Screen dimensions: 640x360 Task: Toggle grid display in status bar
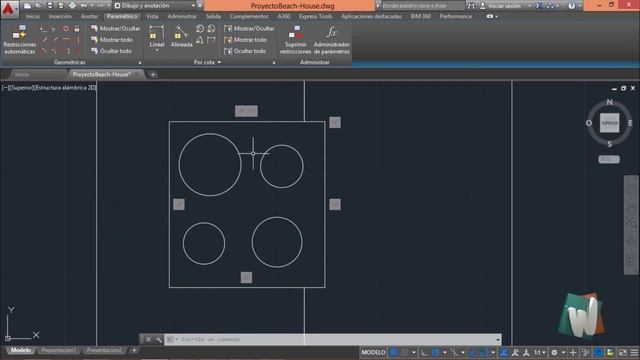point(393,352)
